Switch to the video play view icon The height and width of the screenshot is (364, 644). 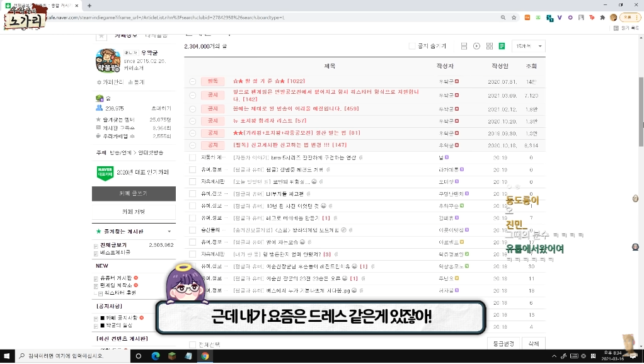pyautogui.click(x=476, y=46)
